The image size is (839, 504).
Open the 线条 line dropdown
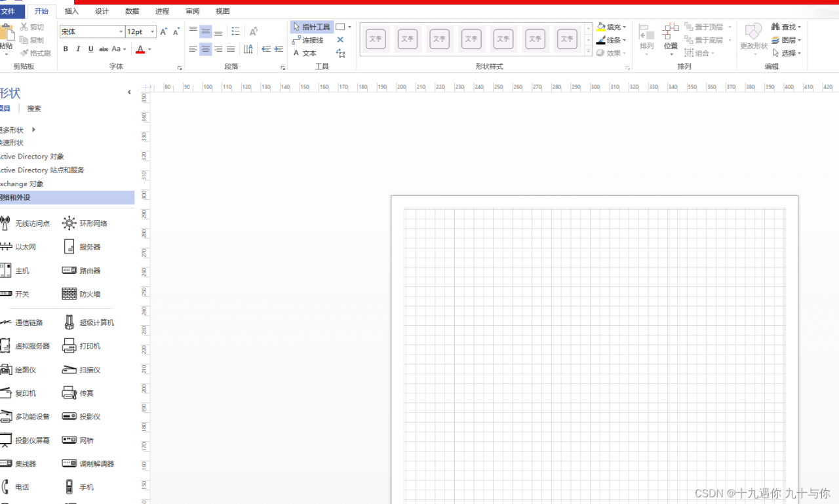click(612, 40)
